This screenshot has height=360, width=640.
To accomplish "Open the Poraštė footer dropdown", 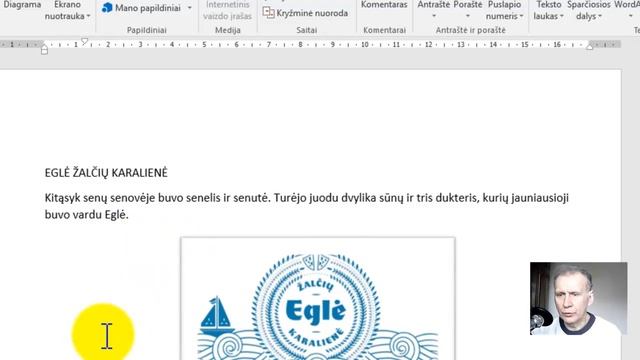I will click(x=468, y=11).
